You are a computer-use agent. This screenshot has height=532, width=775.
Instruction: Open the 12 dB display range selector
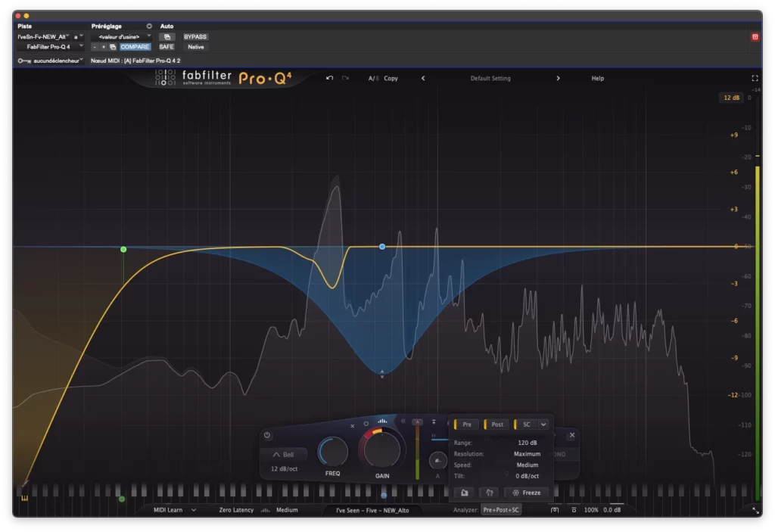[731, 98]
